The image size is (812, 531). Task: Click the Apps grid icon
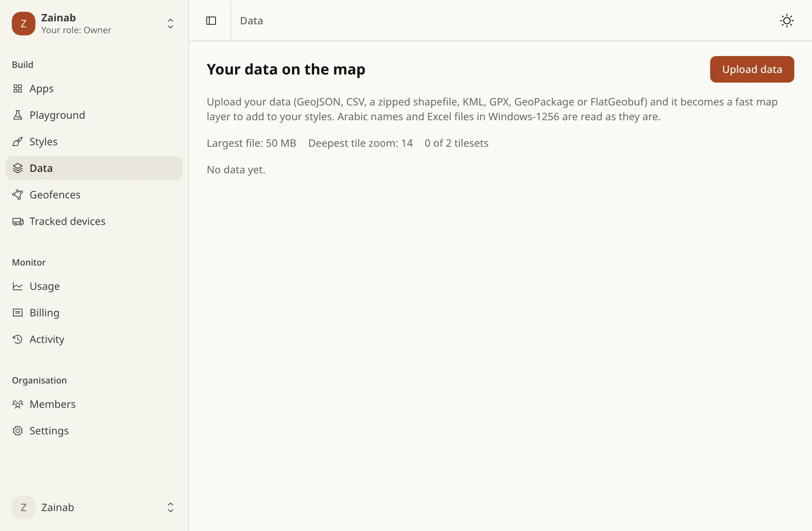click(x=18, y=88)
